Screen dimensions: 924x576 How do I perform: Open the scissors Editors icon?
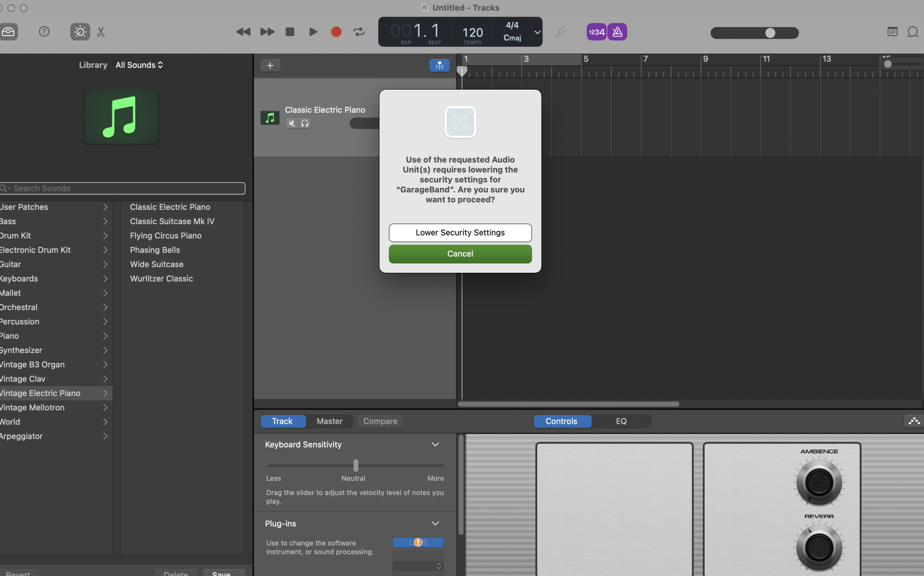click(101, 32)
